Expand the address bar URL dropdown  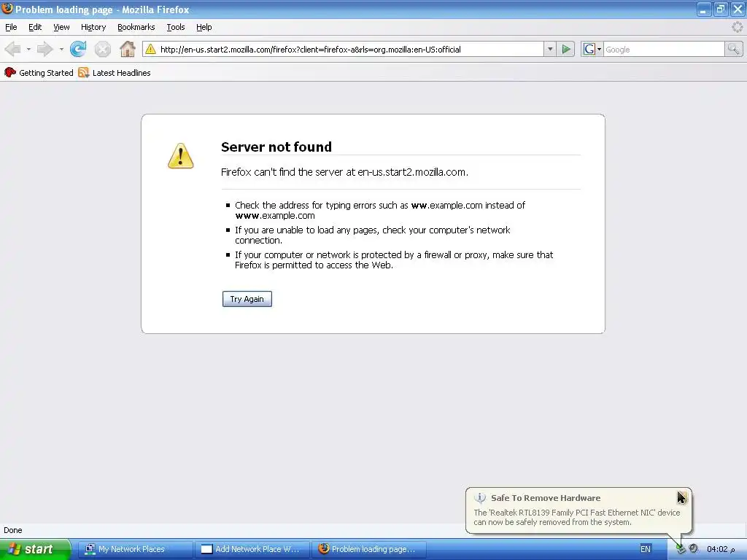(550, 49)
